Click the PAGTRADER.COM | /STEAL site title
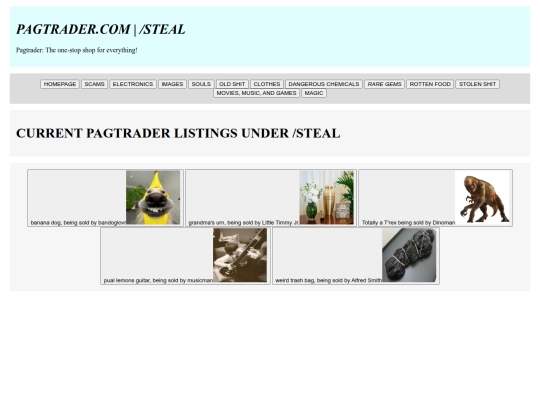This screenshot has height=405, width=540. point(101,29)
